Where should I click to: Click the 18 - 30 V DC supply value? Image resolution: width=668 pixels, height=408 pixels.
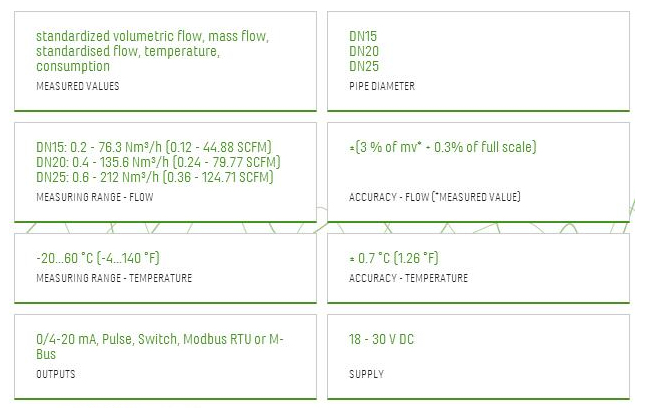coord(381,340)
